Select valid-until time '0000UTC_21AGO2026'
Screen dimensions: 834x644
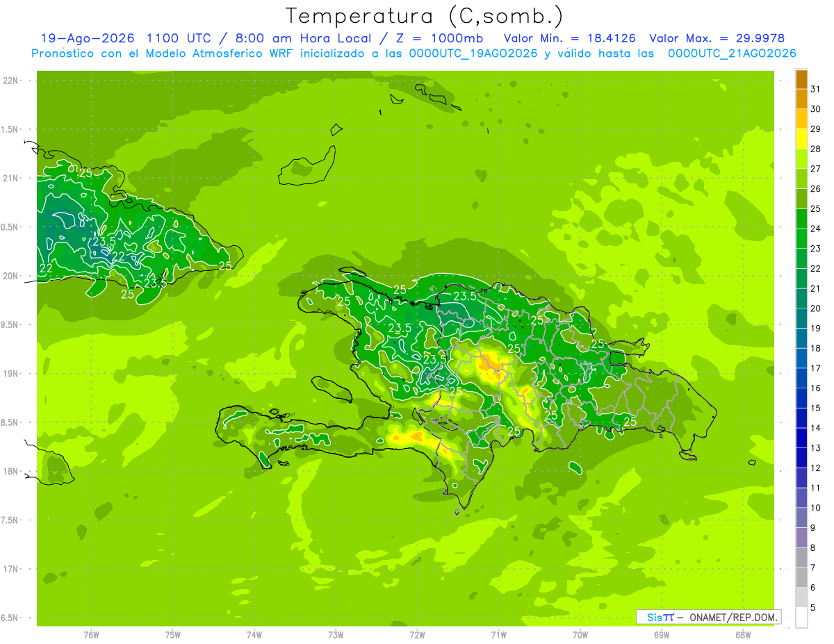(732, 53)
